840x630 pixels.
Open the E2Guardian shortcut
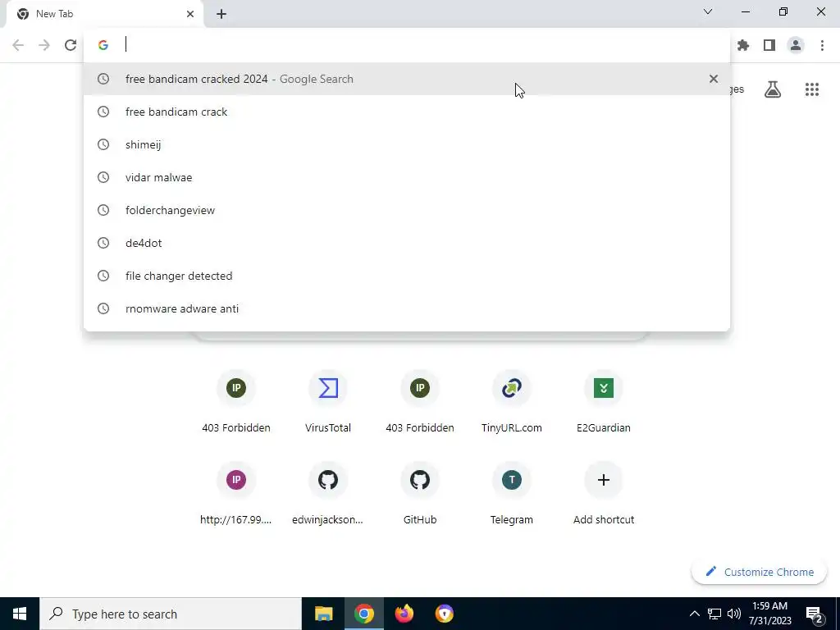pos(603,402)
